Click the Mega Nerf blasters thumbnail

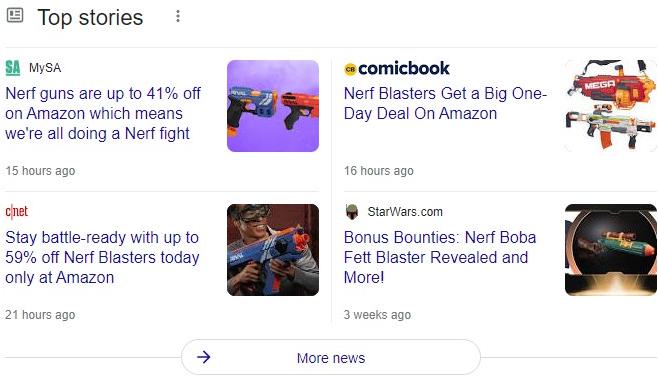point(611,106)
